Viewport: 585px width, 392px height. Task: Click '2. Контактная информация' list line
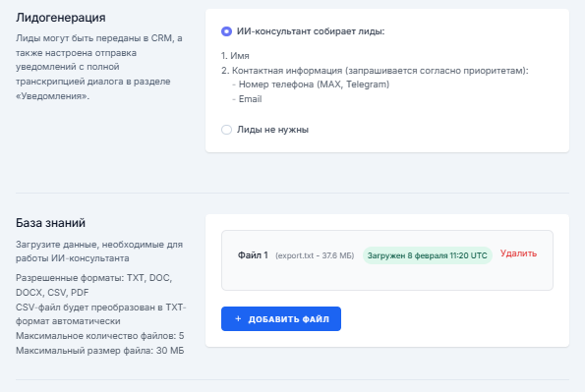click(x=375, y=71)
